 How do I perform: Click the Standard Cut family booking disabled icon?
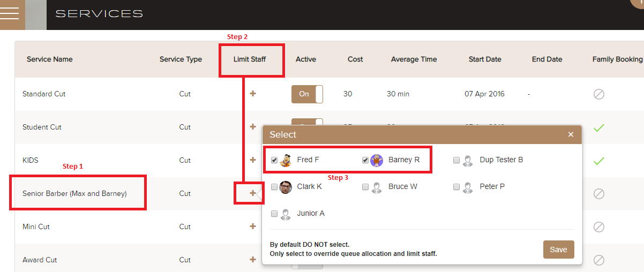pyautogui.click(x=598, y=94)
